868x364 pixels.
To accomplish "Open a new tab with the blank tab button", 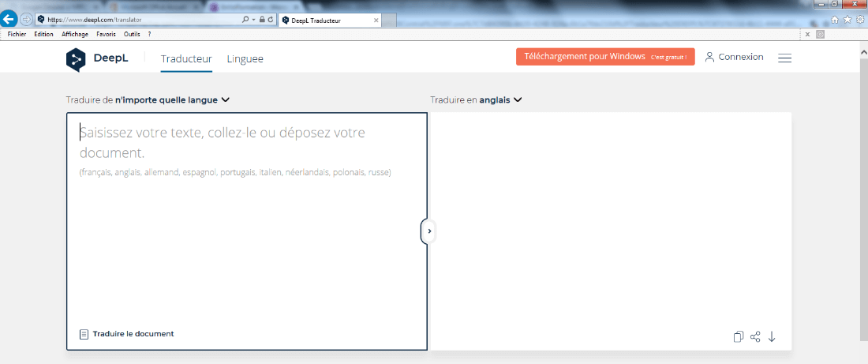I will pyautogui.click(x=389, y=21).
